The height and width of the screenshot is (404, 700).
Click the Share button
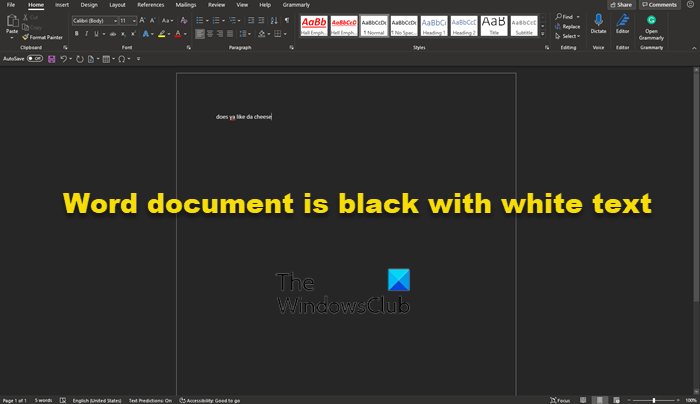click(624, 5)
